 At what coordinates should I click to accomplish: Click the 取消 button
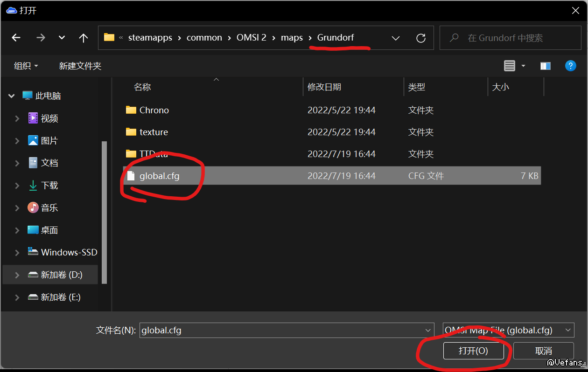(x=544, y=351)
